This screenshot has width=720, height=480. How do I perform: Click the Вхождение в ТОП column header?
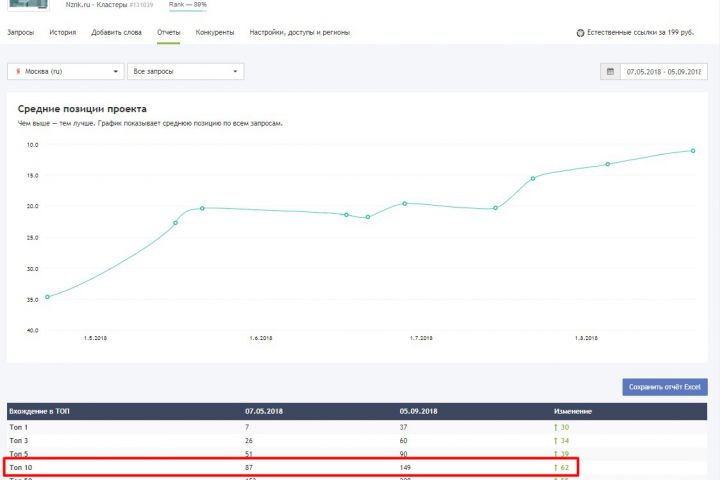point(39,411)
